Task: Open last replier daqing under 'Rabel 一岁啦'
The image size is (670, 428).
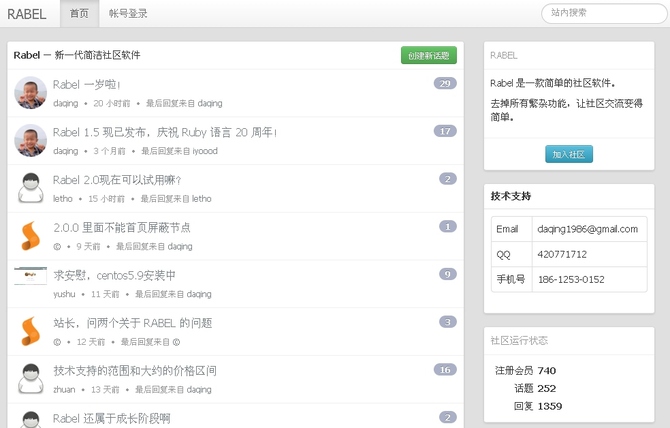Action: pos(209,103)
